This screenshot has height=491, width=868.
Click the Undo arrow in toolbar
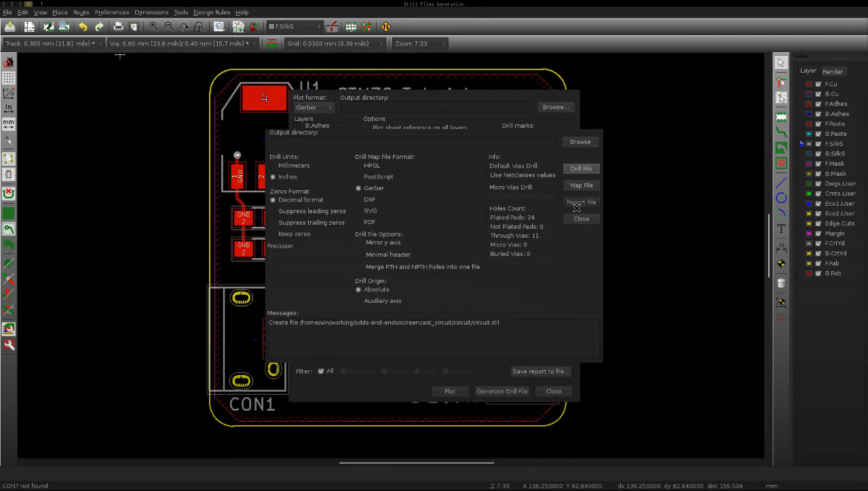click(83, 27)
